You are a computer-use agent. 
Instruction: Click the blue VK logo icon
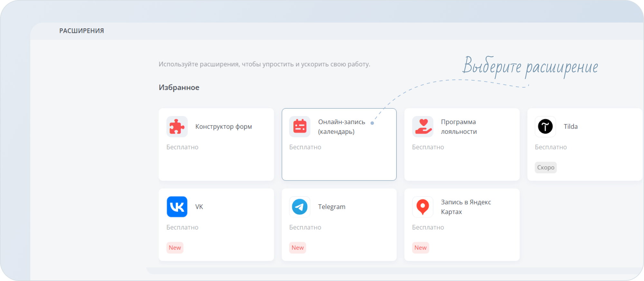(177, 207)
